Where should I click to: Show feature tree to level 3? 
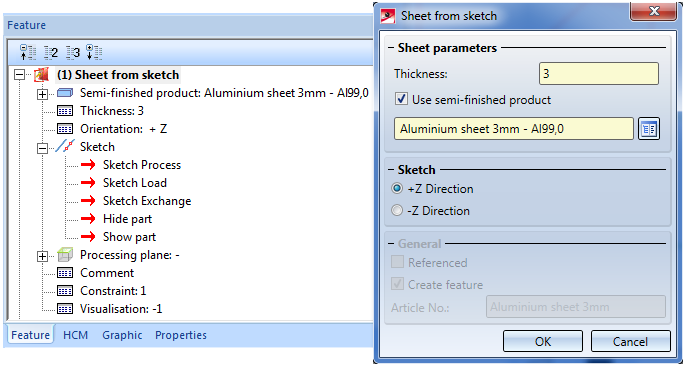[73, 53]
